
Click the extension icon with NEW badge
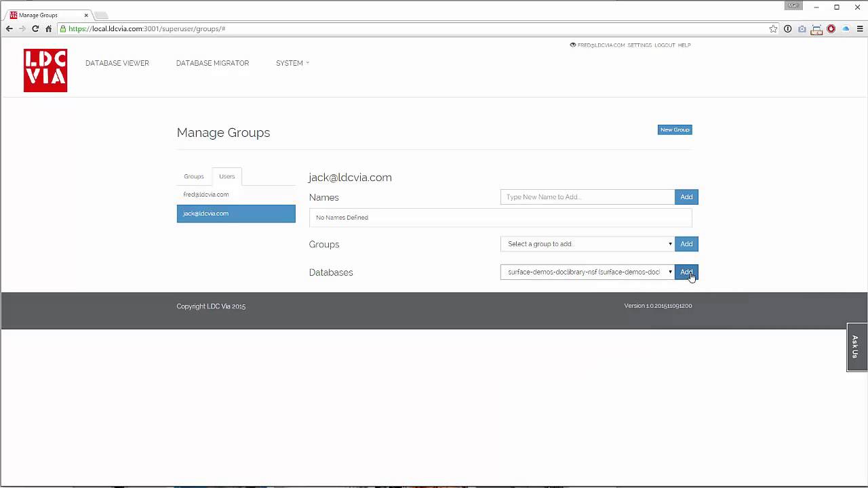coord(816,29)
